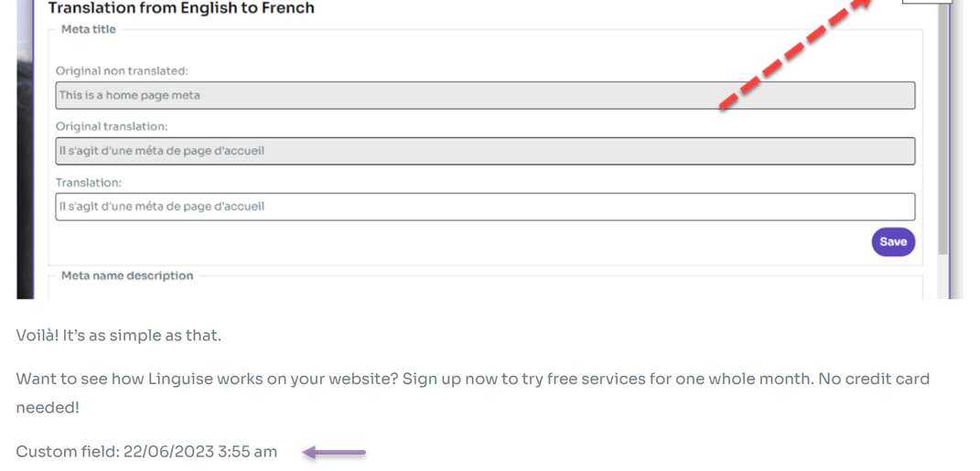
Task: Select the Original non translated text box
Action: click(x=485, y=96)
